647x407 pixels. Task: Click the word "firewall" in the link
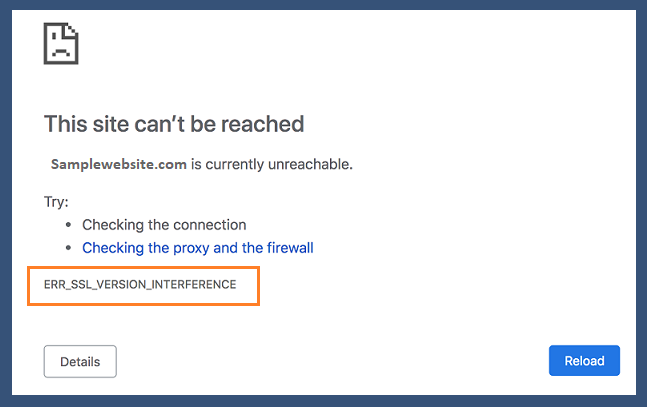286,247
